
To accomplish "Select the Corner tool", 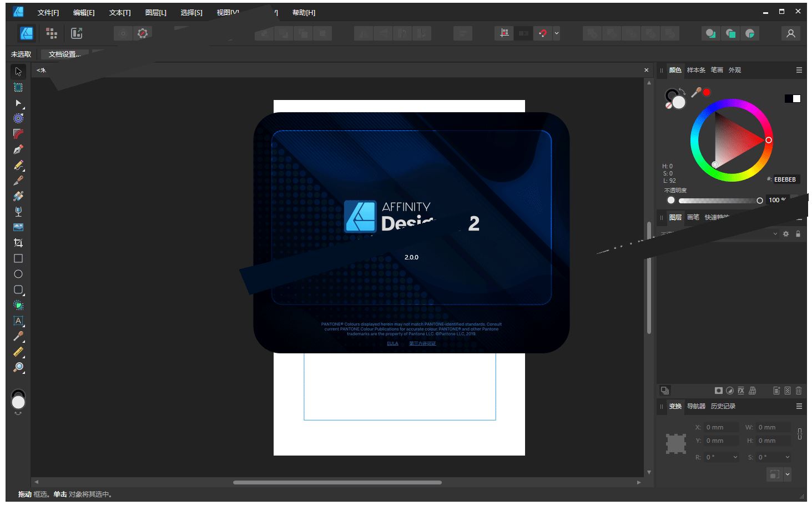I will tap(18, 134).
